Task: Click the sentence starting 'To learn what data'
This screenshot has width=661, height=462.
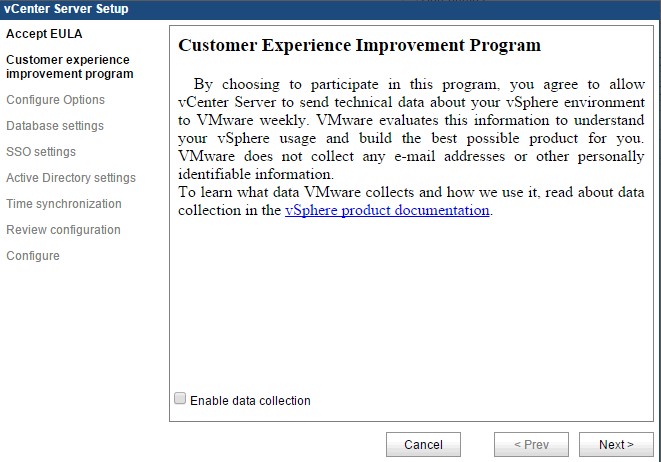Action: (410, 193)
